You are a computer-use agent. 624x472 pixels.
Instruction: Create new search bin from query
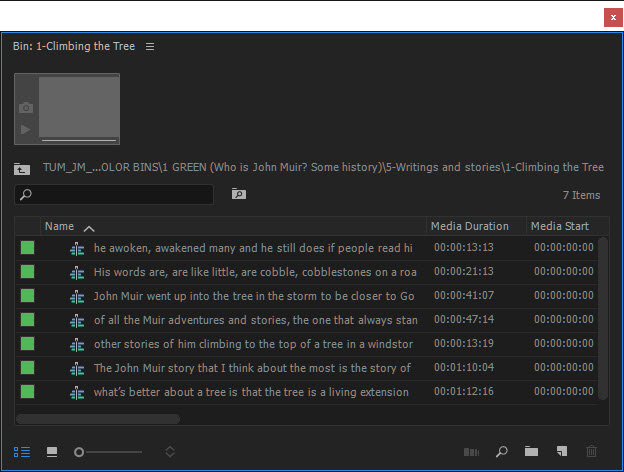point(239,194)
